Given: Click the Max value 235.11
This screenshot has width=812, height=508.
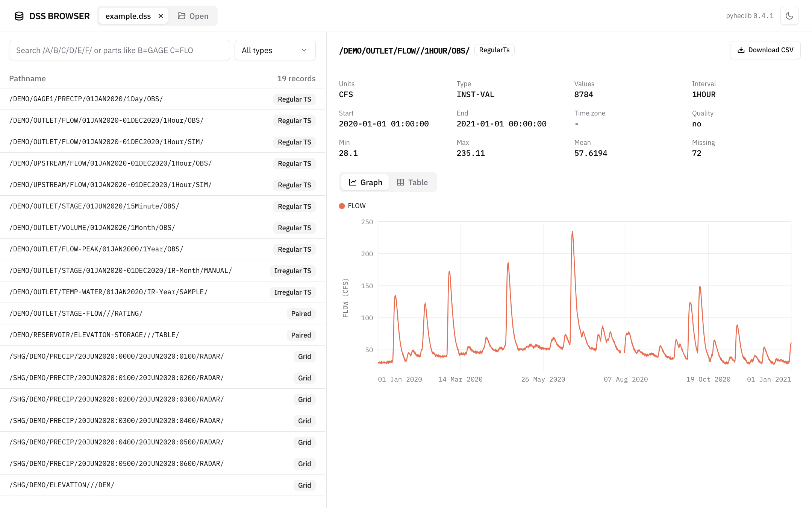Looking at the screenshot, I should (471, 153).
